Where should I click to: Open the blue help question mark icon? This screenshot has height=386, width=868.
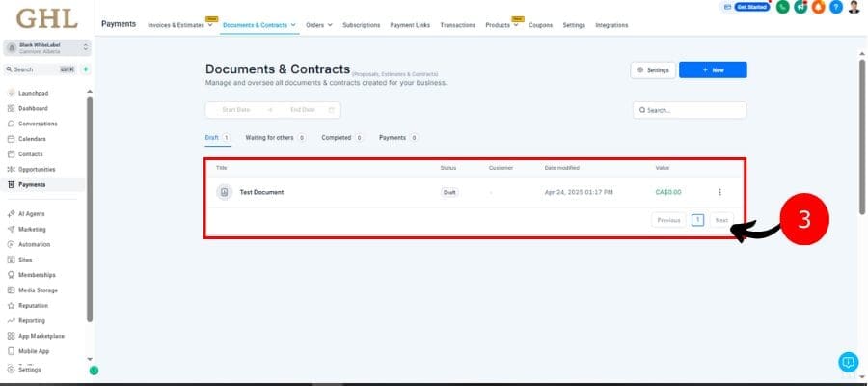(x=836, y=7)
